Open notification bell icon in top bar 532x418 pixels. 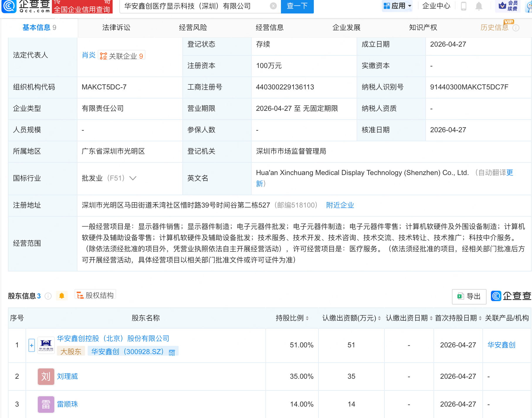coord(479,6)
